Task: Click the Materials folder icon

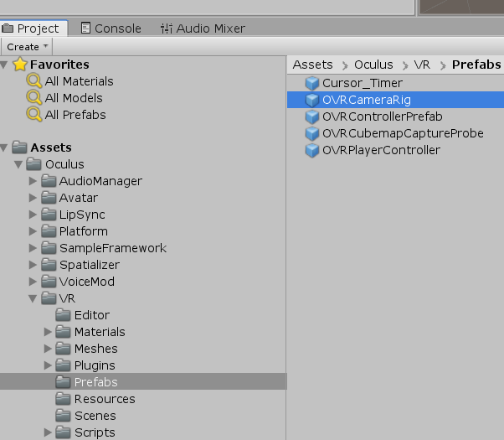Action: [63, 332]
